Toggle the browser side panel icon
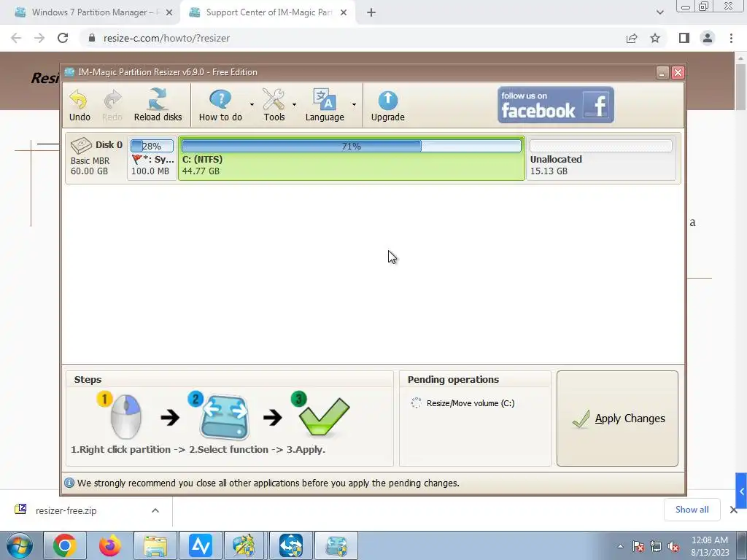This screenshot has width=747, height=560. tap(684, 38)
